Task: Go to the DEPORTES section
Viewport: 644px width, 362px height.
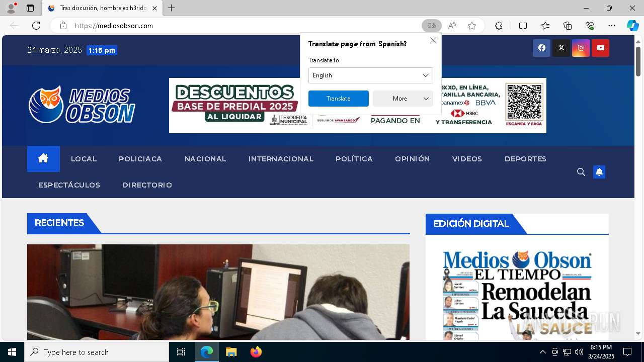Action: click(x=525, y=159)
